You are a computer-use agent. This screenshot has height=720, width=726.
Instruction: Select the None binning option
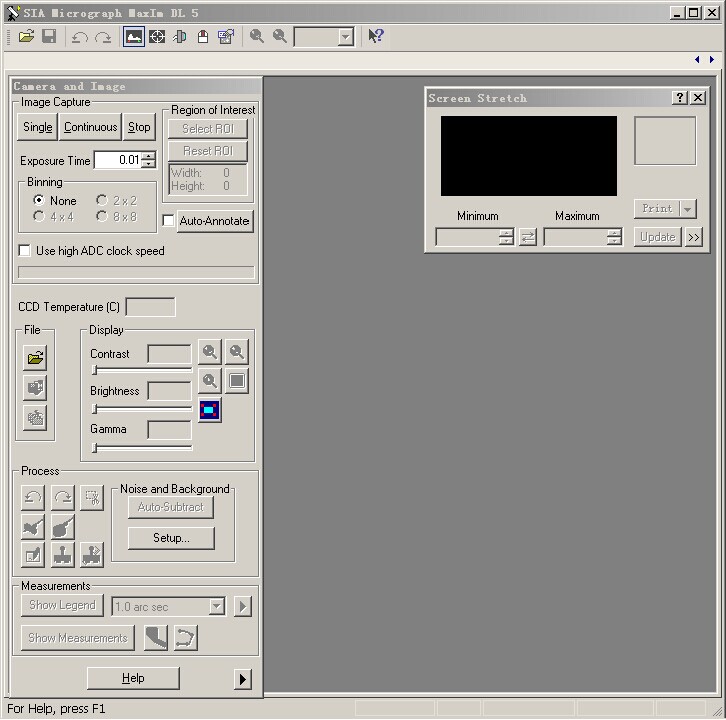pos(39,200)
